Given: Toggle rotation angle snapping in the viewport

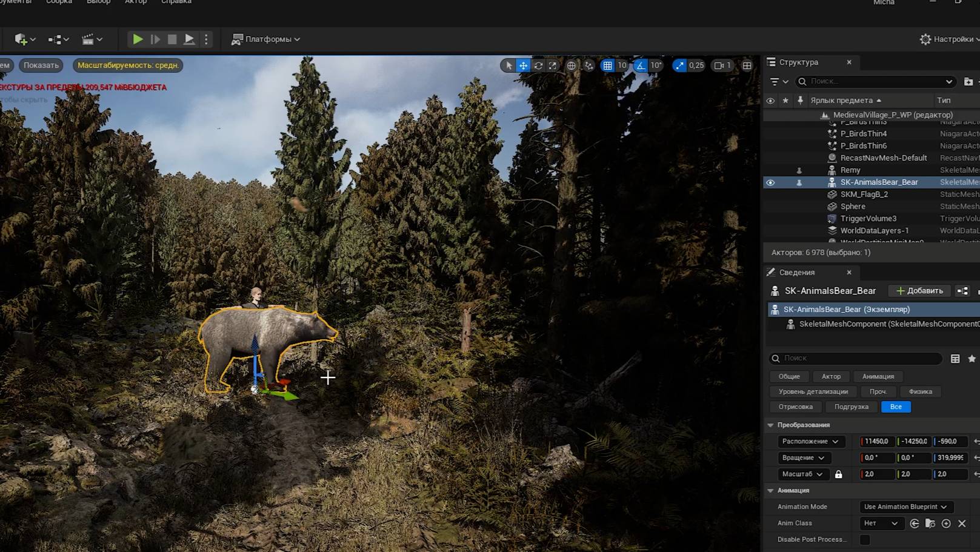Looking at the screenshot, I should [641, 65].
